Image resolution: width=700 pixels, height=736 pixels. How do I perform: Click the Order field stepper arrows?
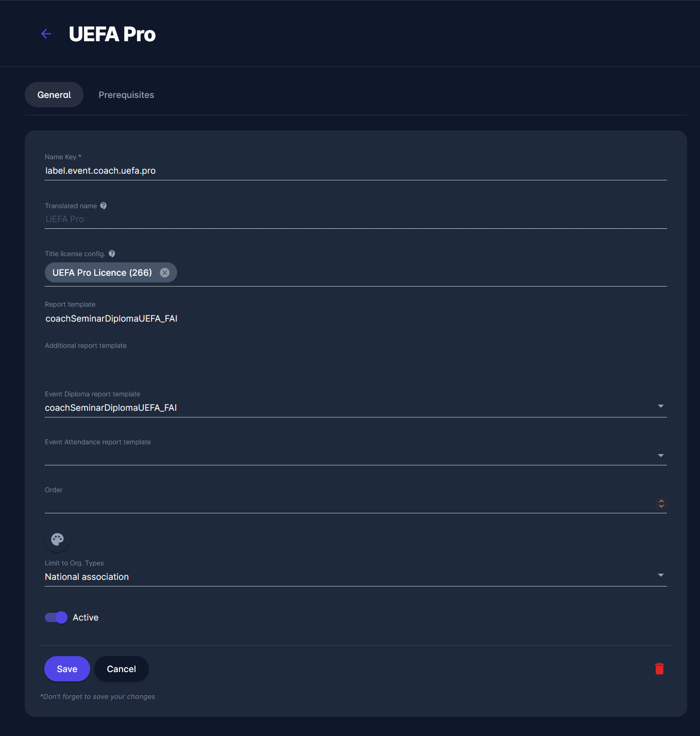pyautogui.click(x=661, y=504)
